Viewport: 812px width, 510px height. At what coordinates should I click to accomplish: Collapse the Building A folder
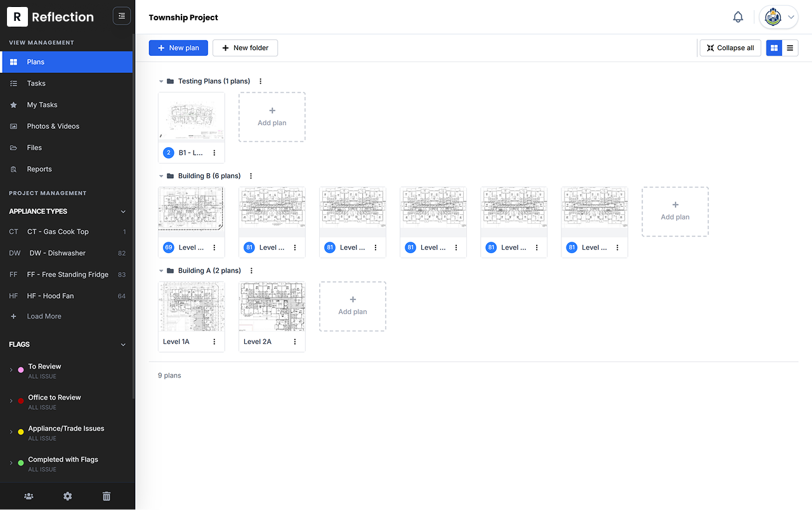[x=161, y=270]
